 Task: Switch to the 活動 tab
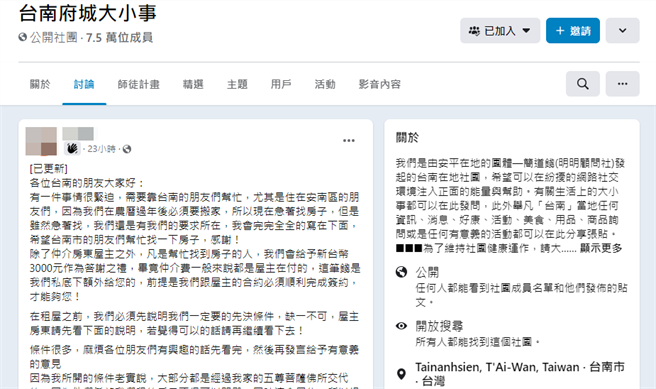325,84
